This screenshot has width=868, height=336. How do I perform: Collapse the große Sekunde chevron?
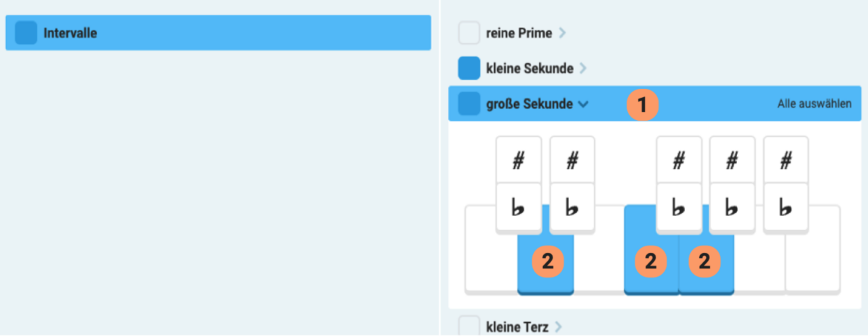click(x=583, y=105)
